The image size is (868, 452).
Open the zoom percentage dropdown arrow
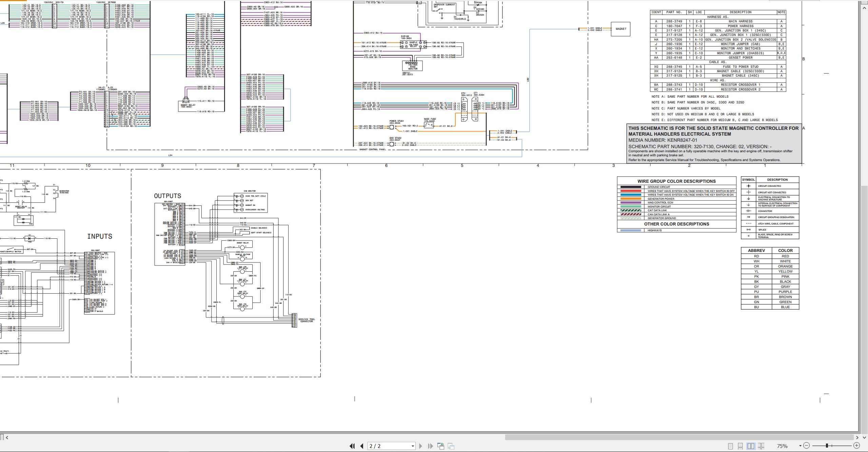click(x=800, y=446)
